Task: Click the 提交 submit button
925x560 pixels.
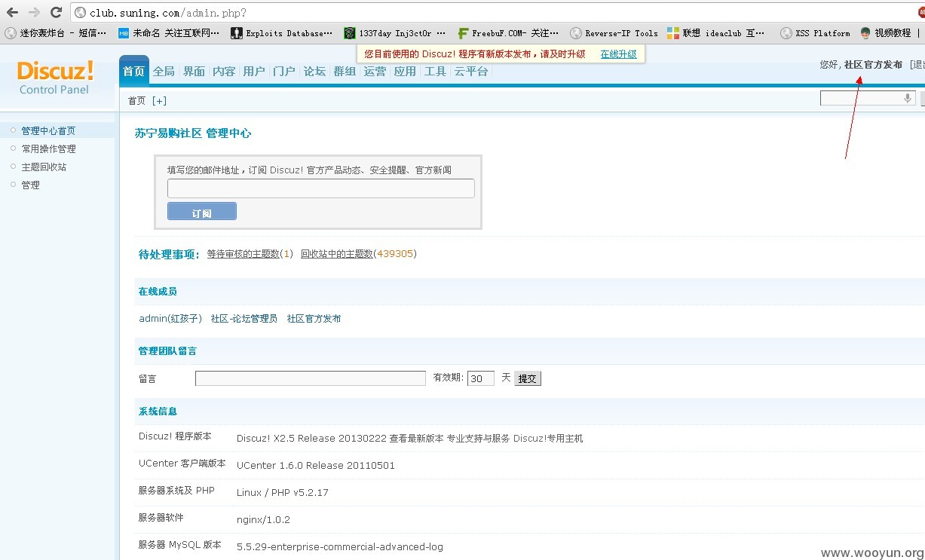Action: coord(528,378)
